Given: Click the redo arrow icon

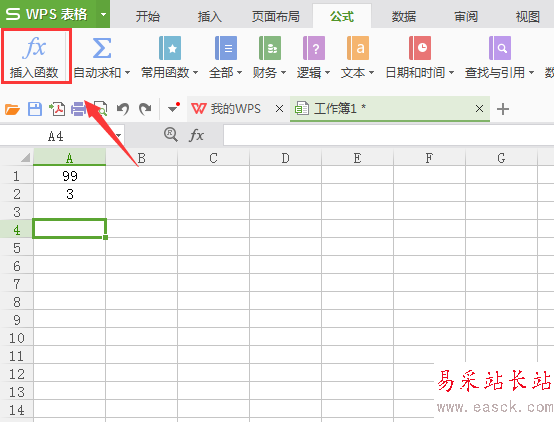Looking at the screenshot, I should click(145, 109).
